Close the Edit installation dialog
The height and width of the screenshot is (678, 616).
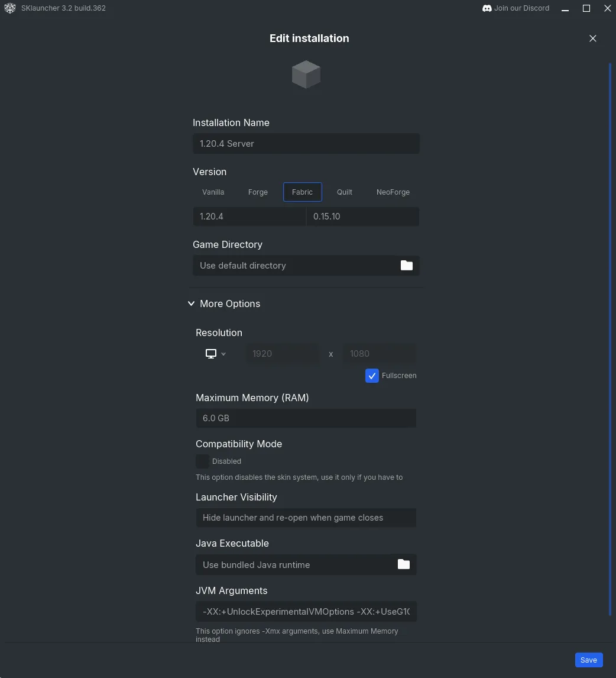[x=593, y=38]
